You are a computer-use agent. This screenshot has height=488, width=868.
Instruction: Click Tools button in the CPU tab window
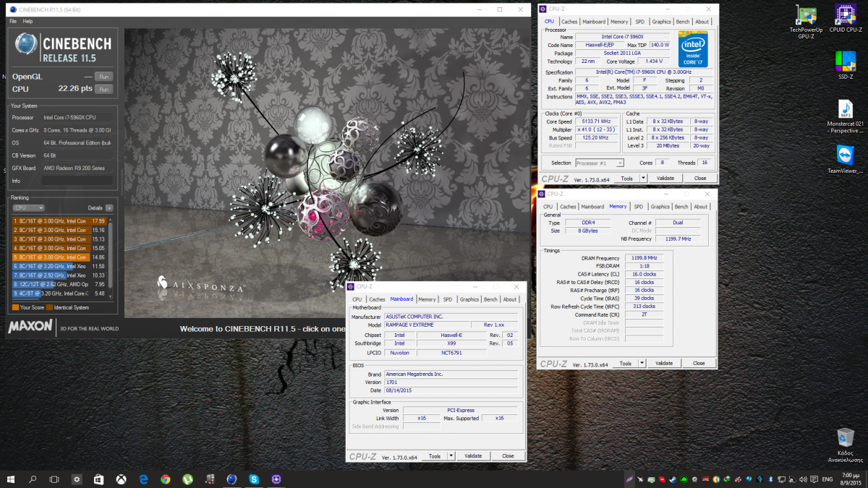click(x=626, y=179)
